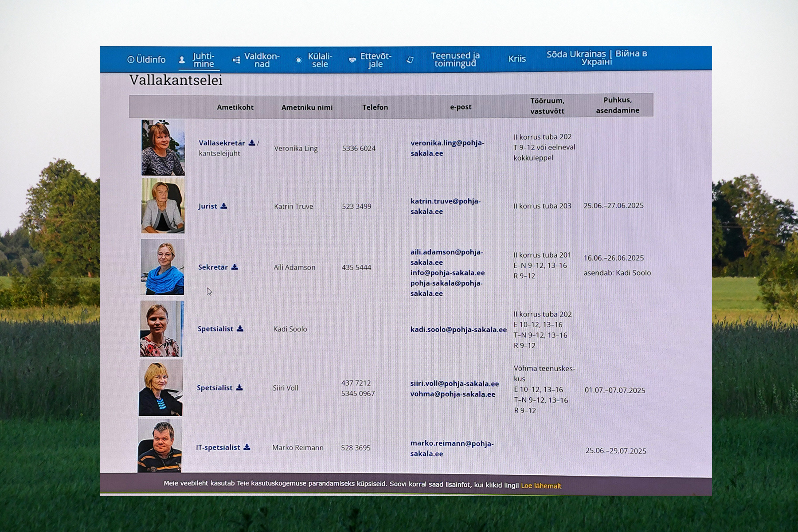This screenshot has width=798, height=532.
Task: Email katrin.truve@pohja-sakala.ee
Action: (x=445, y=206)
